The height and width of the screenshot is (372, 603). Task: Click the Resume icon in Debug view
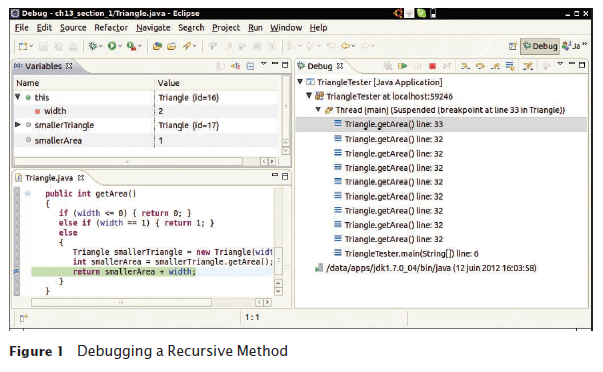click(x=402, y=66)
